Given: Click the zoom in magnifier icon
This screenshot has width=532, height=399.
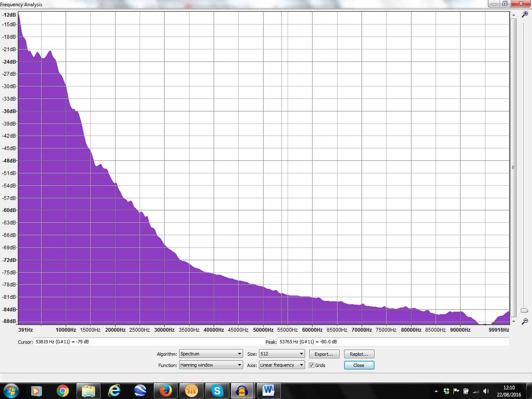Looking at the screenshot, I should [525, 14].
